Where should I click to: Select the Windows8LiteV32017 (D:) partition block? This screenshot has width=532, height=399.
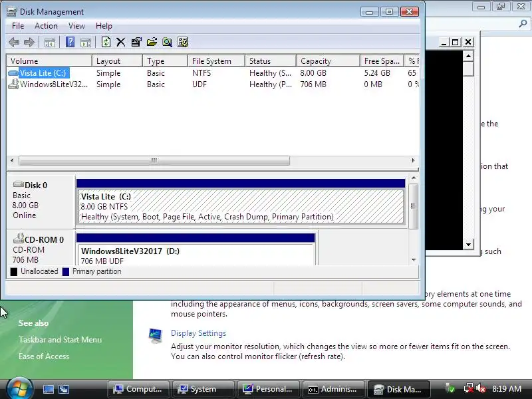(x=196, y=254)
